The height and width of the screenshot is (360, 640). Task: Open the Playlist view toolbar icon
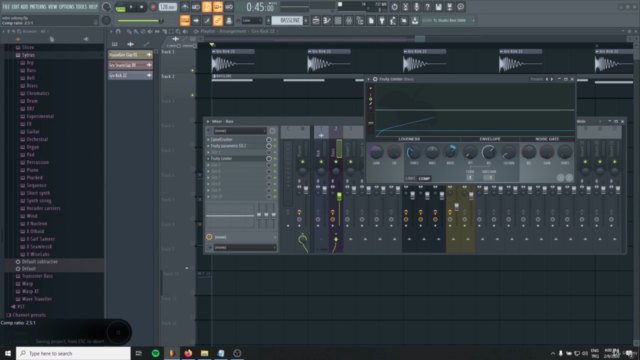tap(316, 20)
